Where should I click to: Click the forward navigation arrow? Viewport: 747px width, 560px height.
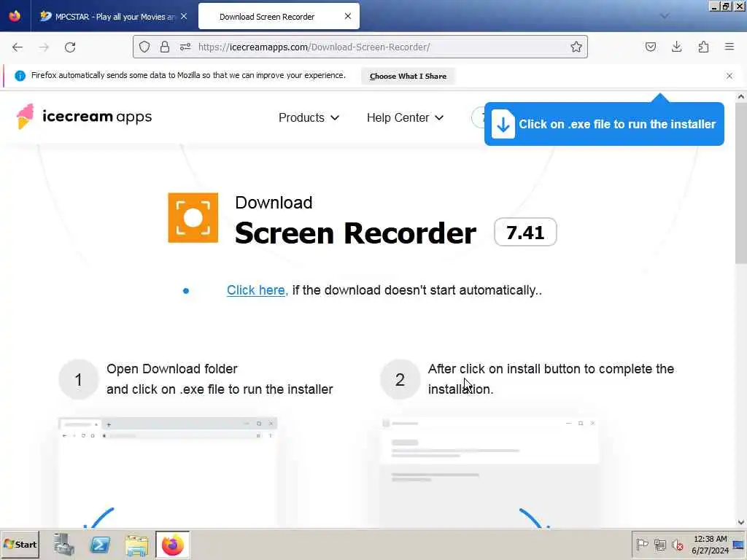[x=44, y=47]
